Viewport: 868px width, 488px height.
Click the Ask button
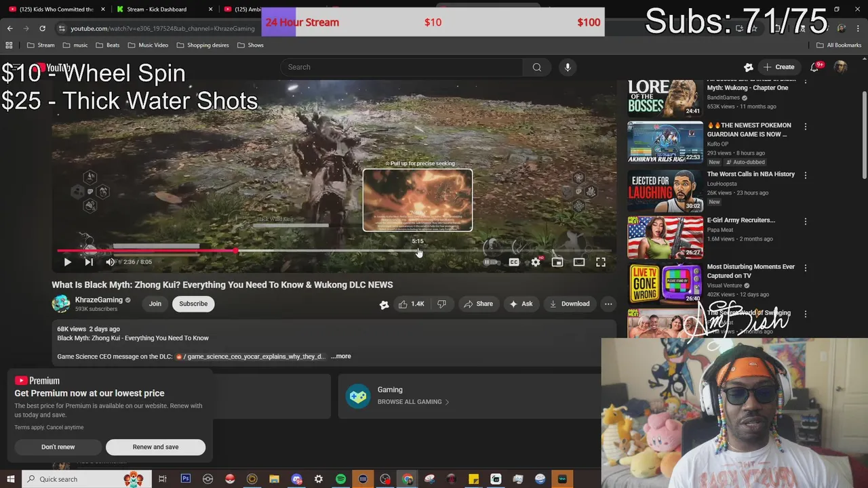520,304
